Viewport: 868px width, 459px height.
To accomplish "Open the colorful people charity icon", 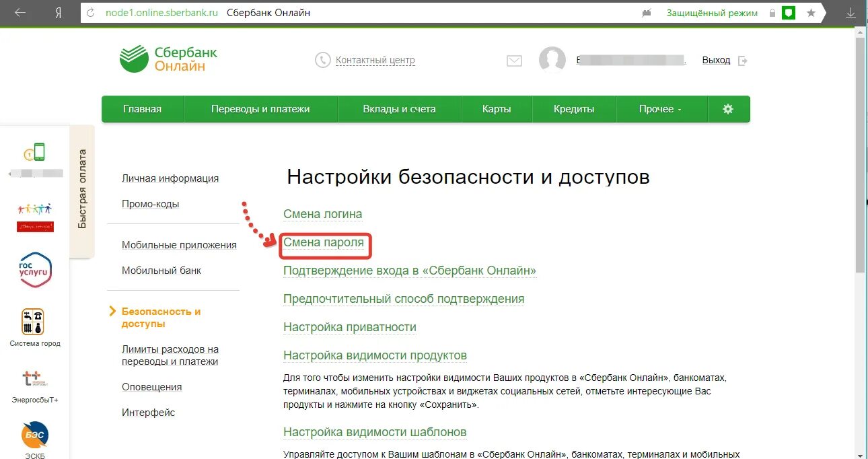I will (x=35, y=217).
